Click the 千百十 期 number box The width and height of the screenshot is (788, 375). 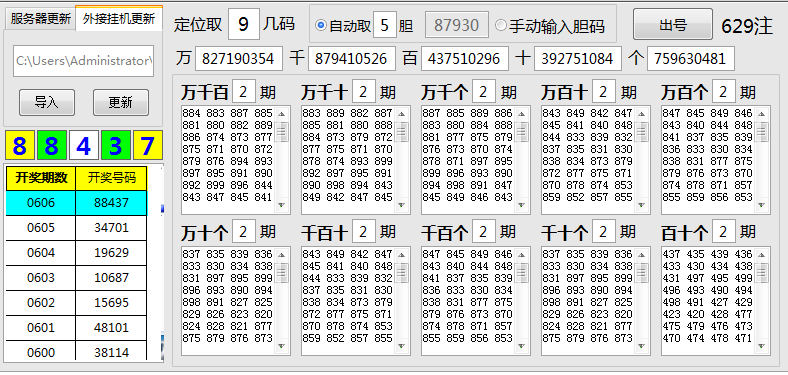(x=364, y=232)
